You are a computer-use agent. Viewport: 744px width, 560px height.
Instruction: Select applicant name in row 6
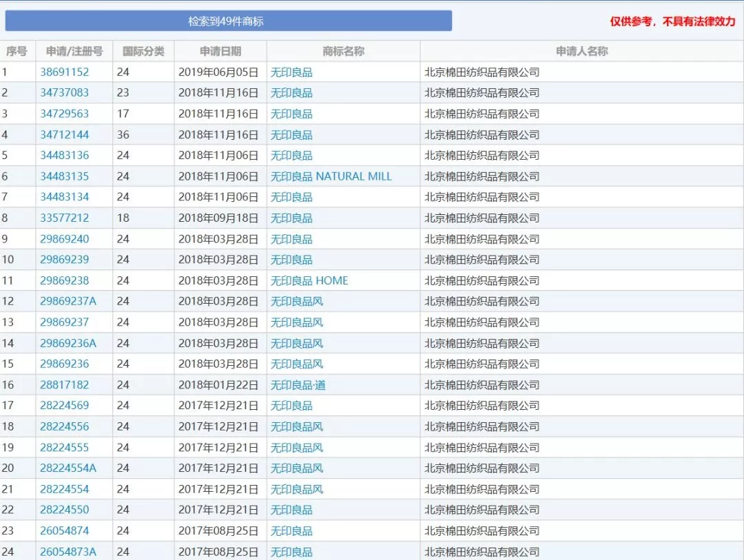(x=482, y=176)
